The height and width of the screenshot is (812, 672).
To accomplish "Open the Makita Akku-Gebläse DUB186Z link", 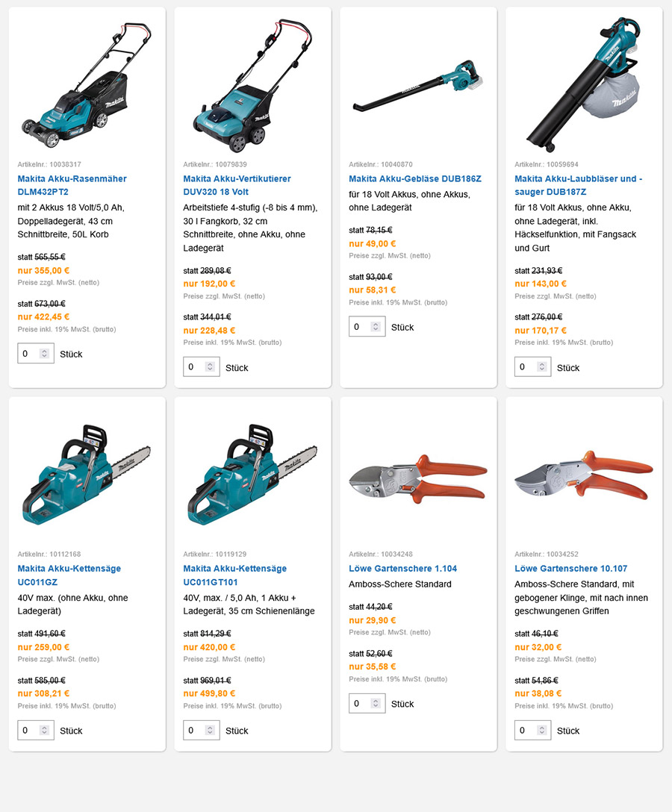I will pyautogui.click(x=415, y=178).
